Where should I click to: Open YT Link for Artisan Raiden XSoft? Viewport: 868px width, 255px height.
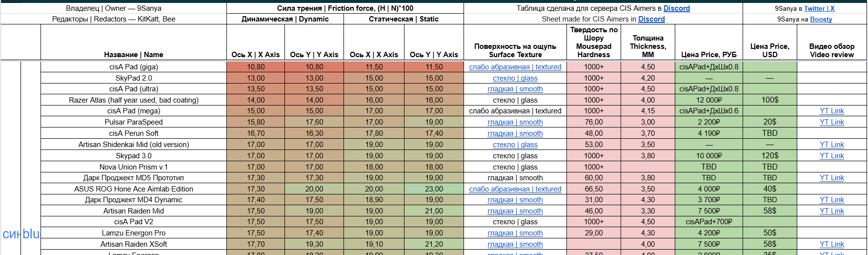pyautogui.click(x=831, y=244)
